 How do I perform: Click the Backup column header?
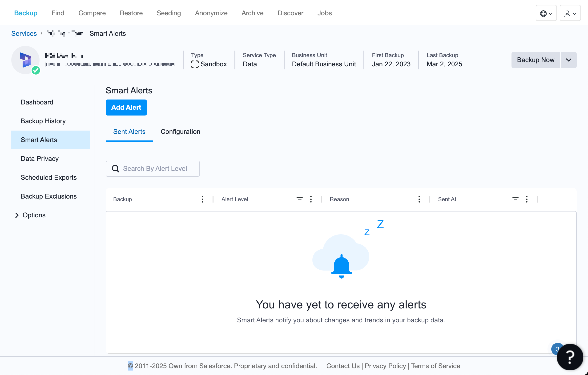click(122, 199)
